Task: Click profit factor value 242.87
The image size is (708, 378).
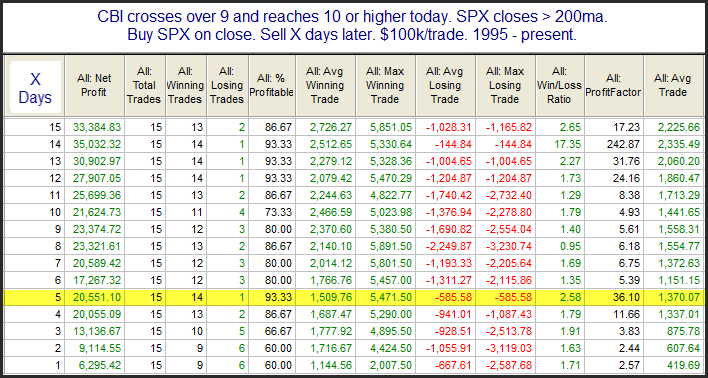Action: (x=625, y=145)
